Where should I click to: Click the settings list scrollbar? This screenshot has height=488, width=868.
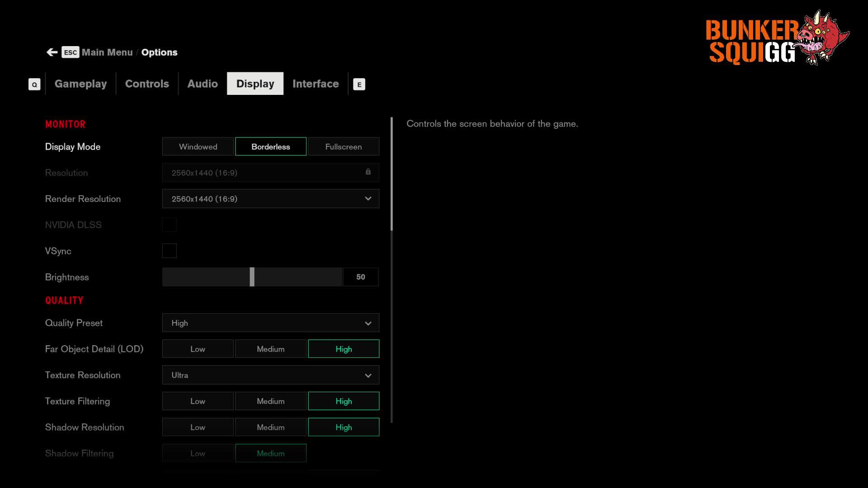click(392, 174)
